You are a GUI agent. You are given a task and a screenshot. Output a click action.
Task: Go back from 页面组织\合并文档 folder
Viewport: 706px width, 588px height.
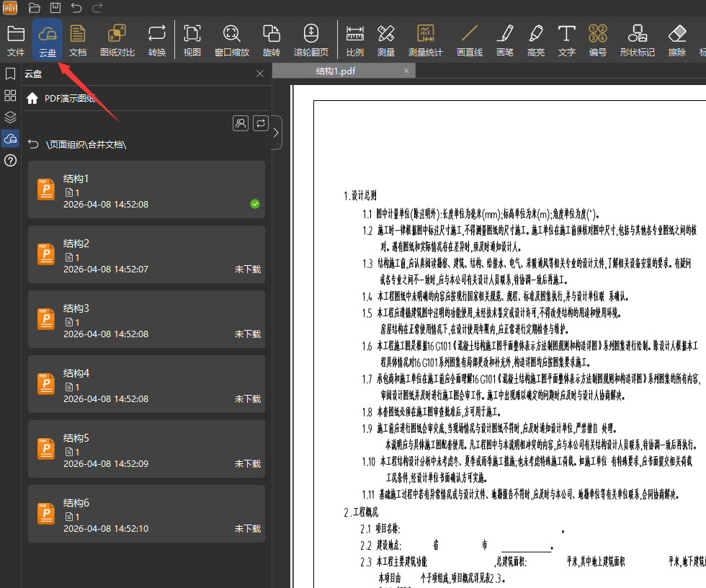point(33,145)
